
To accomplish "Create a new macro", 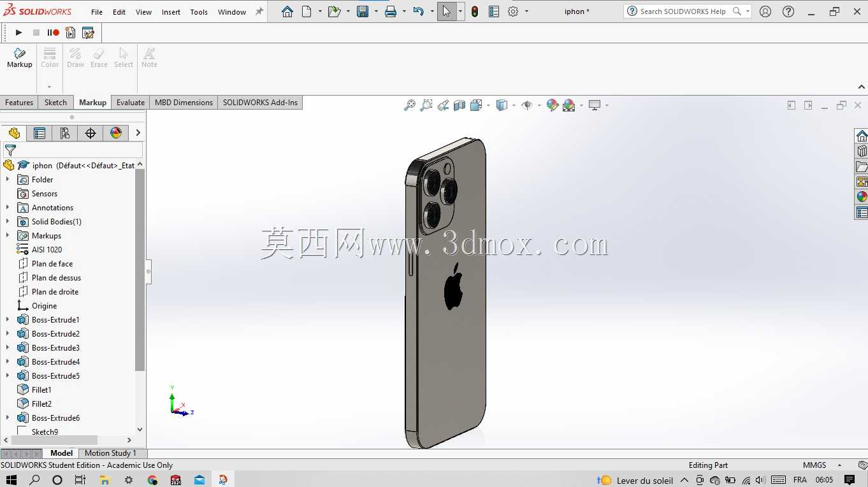I will (70, 33).
